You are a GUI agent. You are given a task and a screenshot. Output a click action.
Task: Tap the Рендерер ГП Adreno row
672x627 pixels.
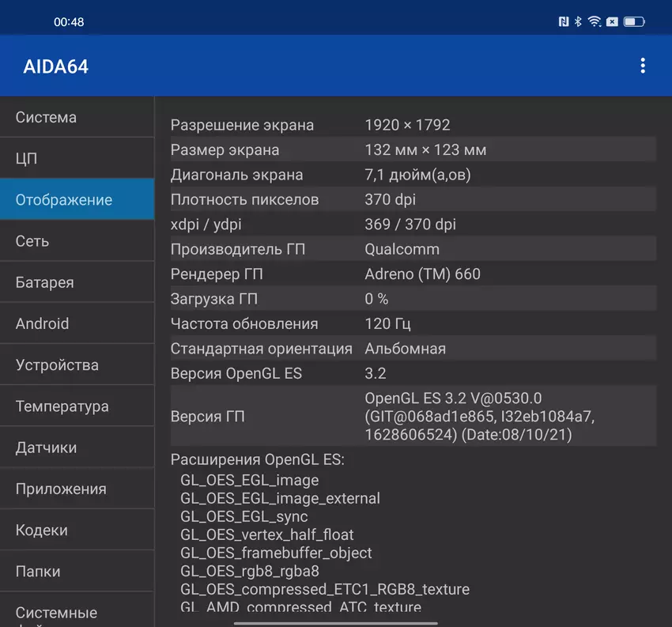pos(411,274)
